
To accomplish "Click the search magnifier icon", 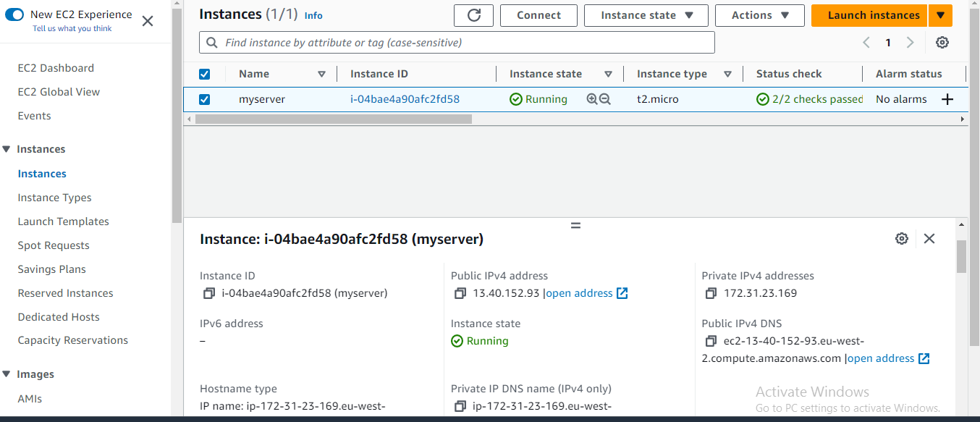I will (212, 43).
